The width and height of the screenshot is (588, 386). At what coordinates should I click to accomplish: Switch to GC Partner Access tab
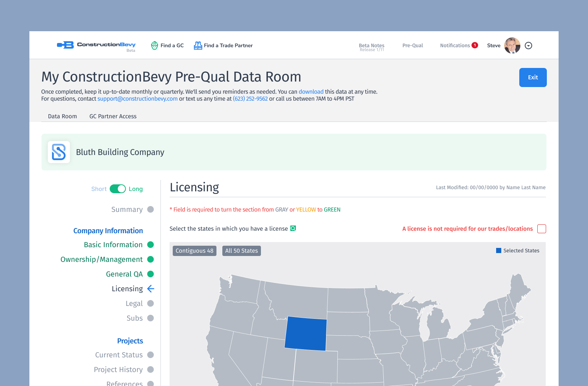point(113,116)
